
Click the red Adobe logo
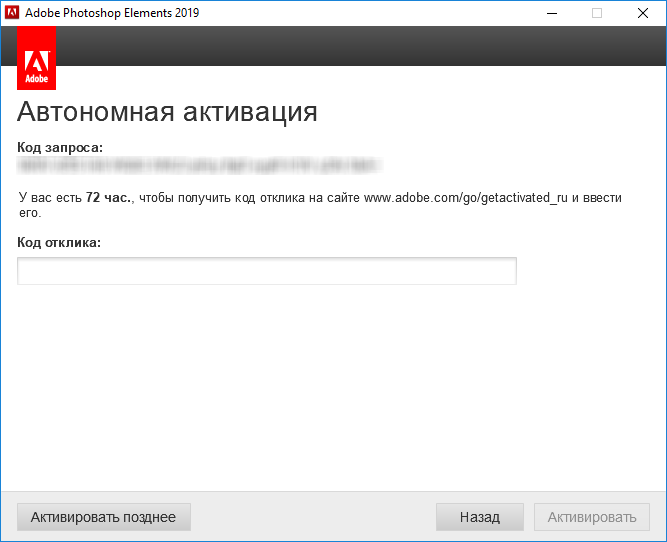37,58
